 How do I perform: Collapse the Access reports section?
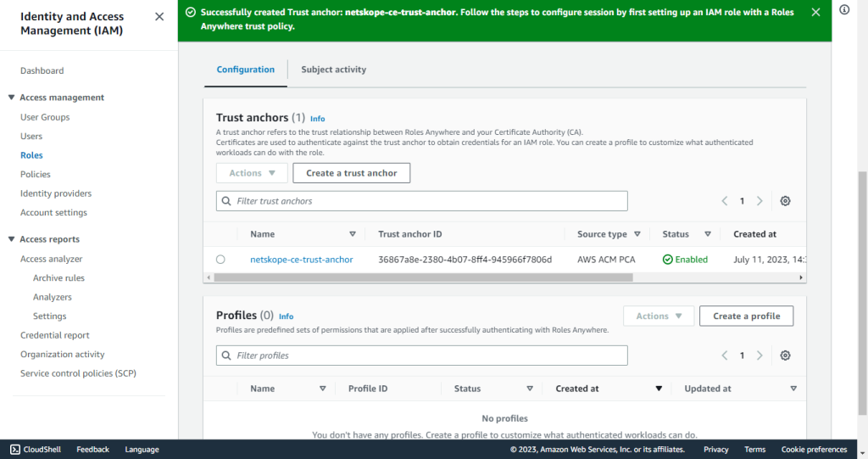[x=11, y=239]
